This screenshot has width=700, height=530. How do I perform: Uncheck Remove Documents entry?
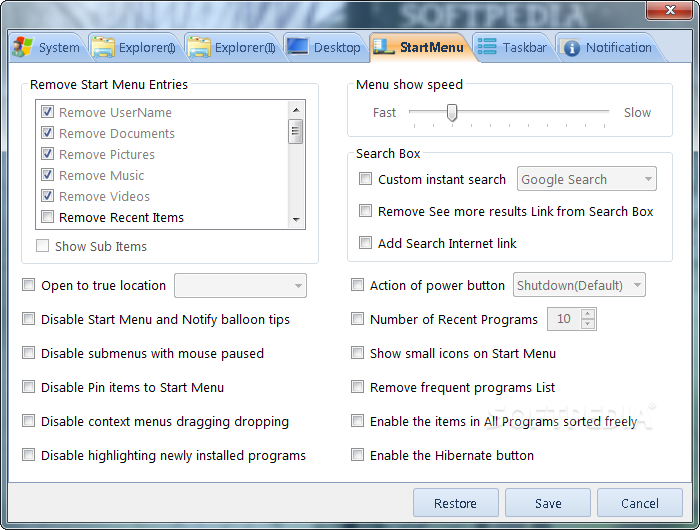click(x=47, y=133)
